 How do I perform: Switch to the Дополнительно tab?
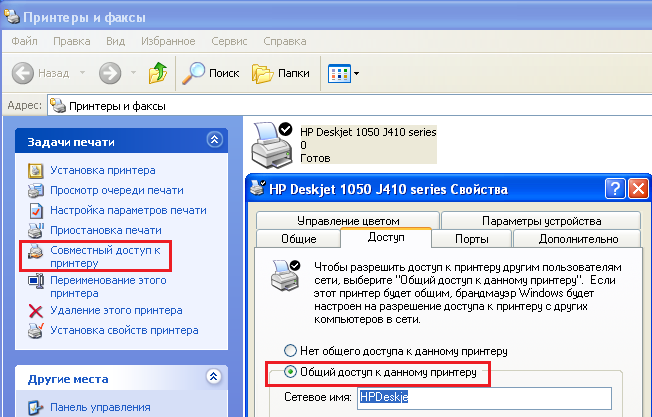(578, 239)
